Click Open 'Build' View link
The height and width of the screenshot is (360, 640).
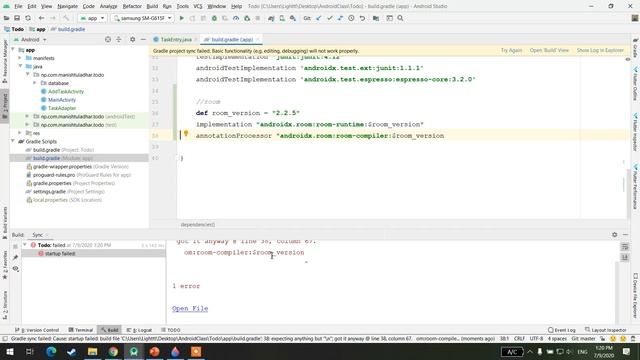549,50
